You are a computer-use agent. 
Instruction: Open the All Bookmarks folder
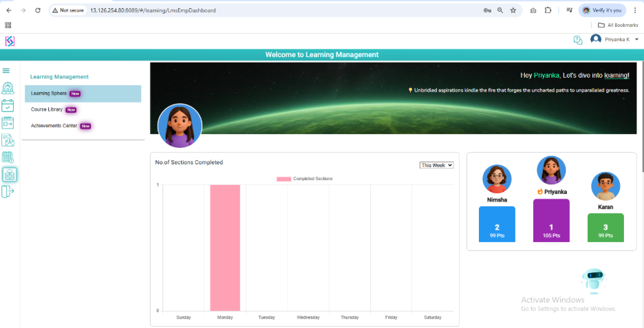(618, 25)
